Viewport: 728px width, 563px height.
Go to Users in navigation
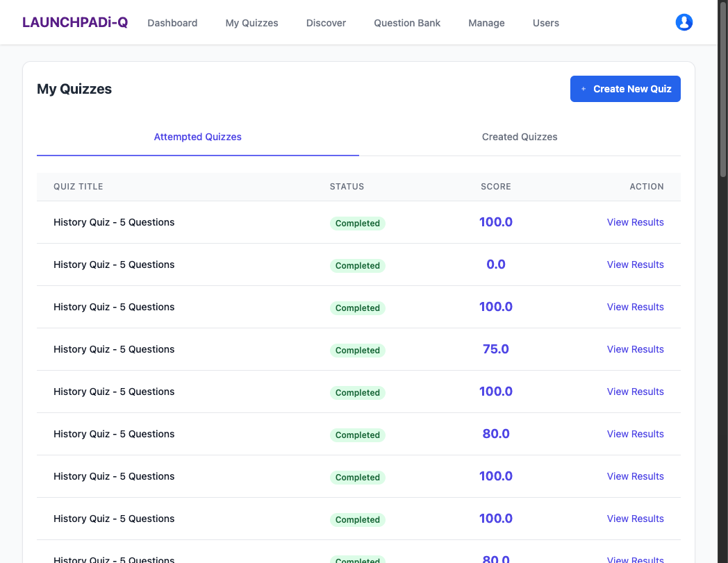(x=546, y=23)
